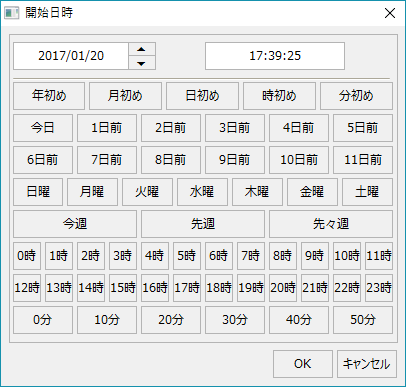Click the 開始日時 title bar app icon
This screenshot has width=406, height=387.
(x=12, y=13)
